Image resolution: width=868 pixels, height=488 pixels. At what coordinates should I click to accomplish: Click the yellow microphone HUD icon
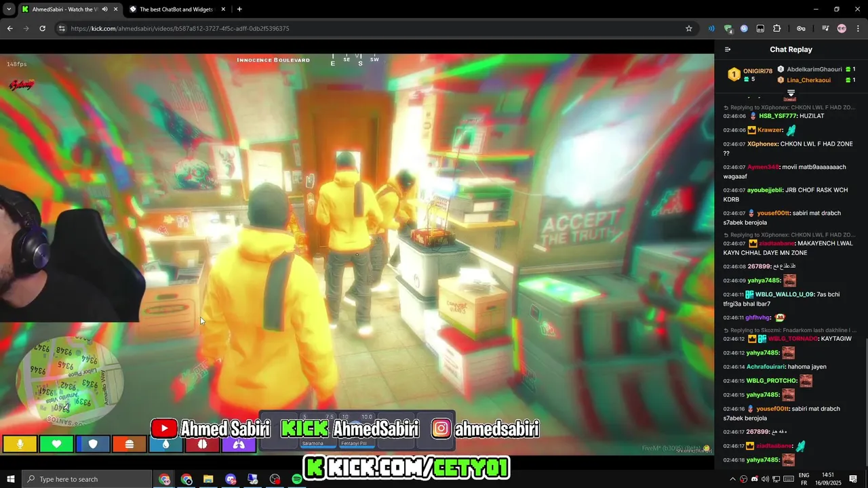[20, 445]
